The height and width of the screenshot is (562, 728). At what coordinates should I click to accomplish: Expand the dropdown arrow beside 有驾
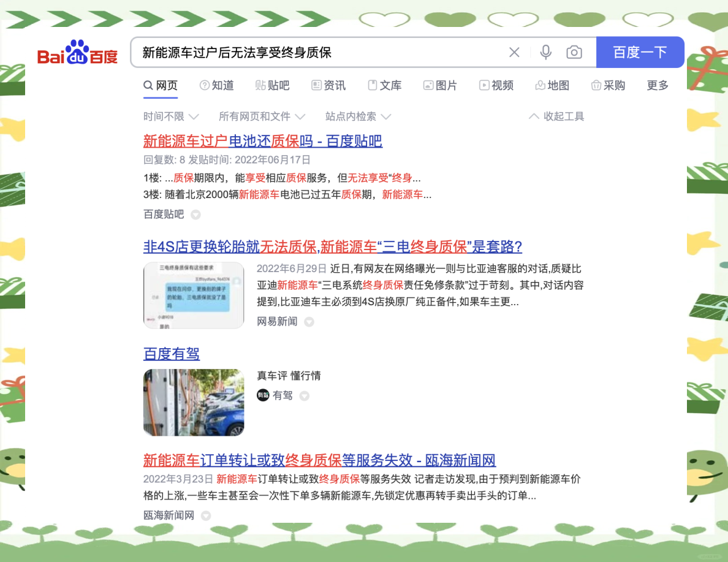tap(305, 396)
